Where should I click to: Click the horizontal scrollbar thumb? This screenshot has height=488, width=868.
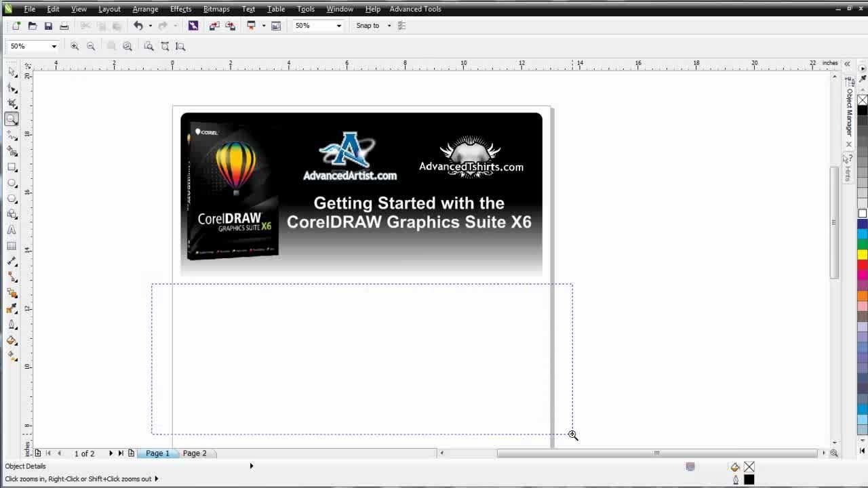click(656, 453)
